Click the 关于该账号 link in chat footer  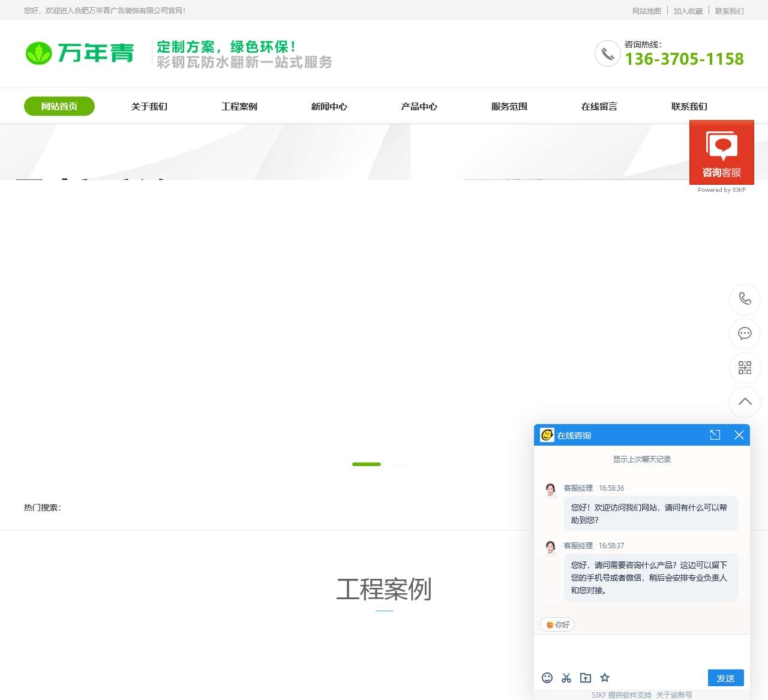[674, 695]
